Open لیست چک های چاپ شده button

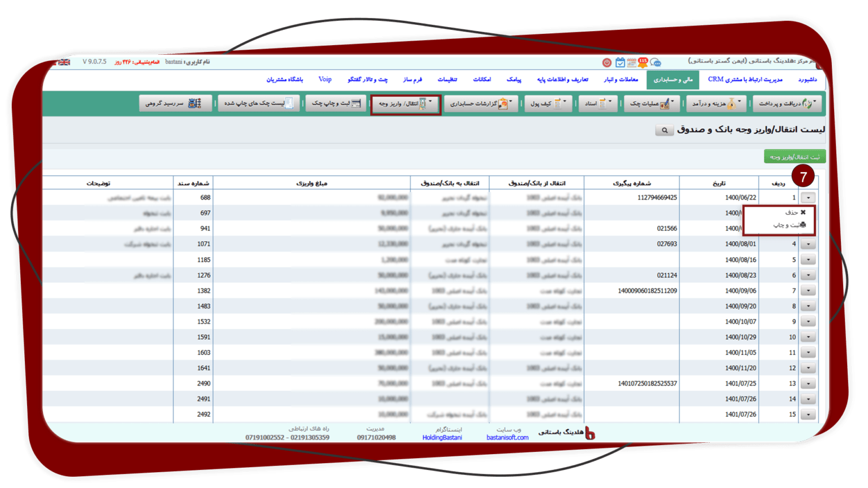(x=258, y=103)
